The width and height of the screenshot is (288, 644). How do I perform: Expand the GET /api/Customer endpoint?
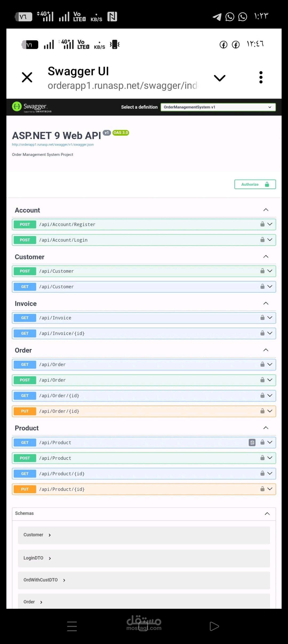point(270,286)
